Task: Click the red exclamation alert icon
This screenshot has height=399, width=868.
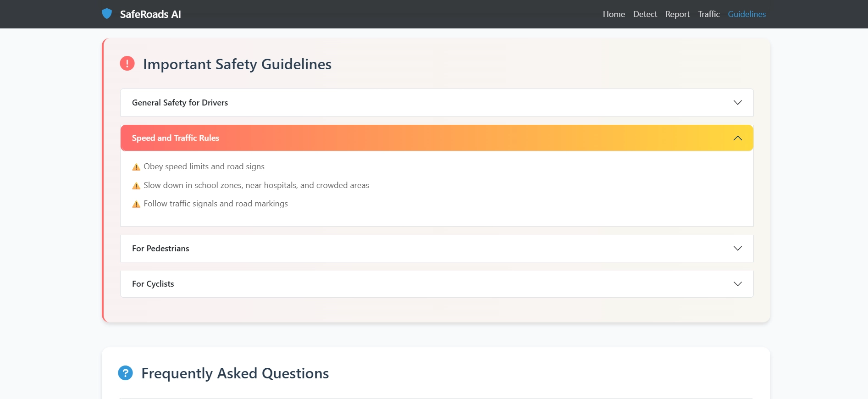Action: coord(127,63)
